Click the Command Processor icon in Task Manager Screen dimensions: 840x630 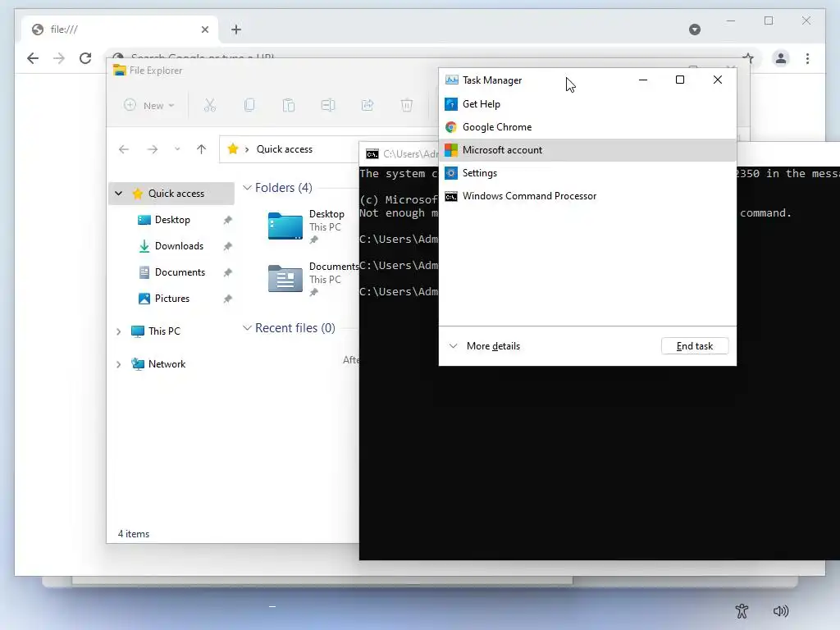tap(451, 196)
